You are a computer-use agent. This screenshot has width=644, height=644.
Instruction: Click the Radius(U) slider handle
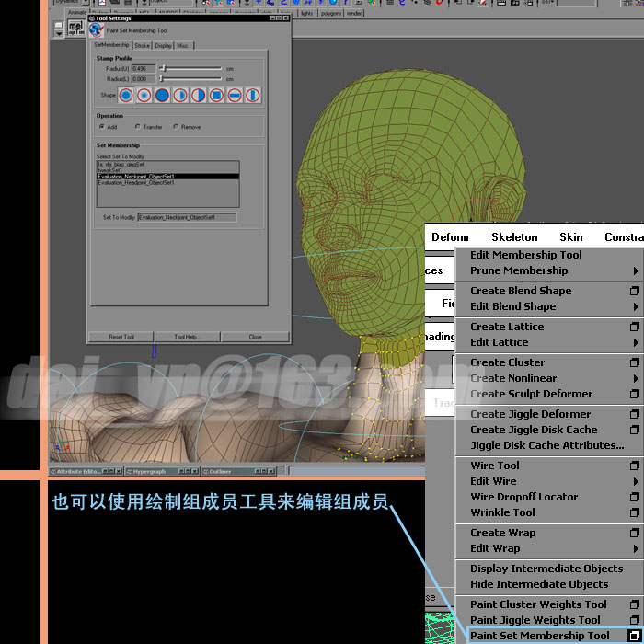[164, 68]
